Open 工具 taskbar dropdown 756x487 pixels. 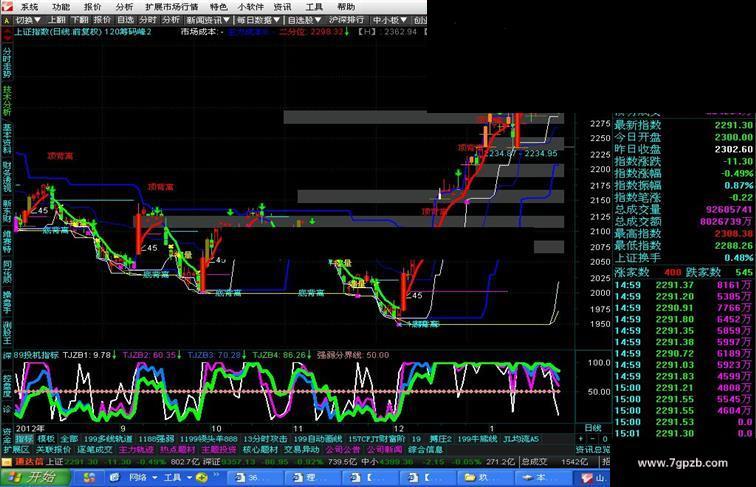click(x=177, y=477)
